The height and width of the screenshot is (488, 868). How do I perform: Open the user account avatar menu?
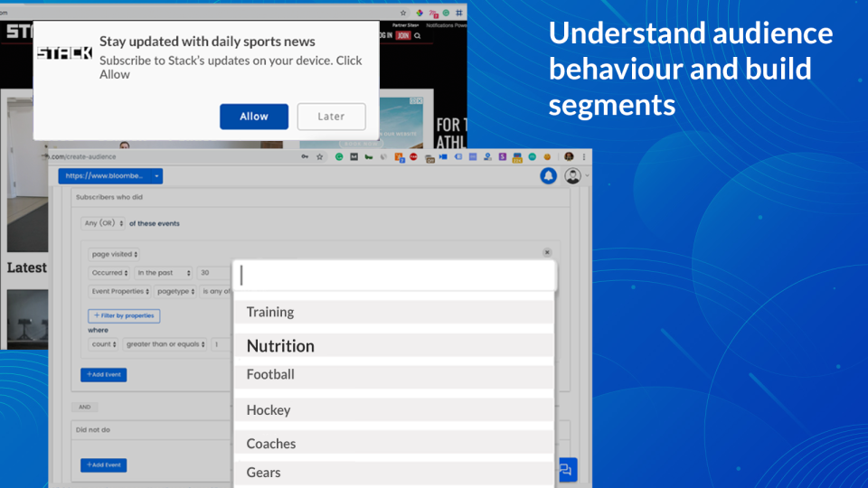coord(573,176)
